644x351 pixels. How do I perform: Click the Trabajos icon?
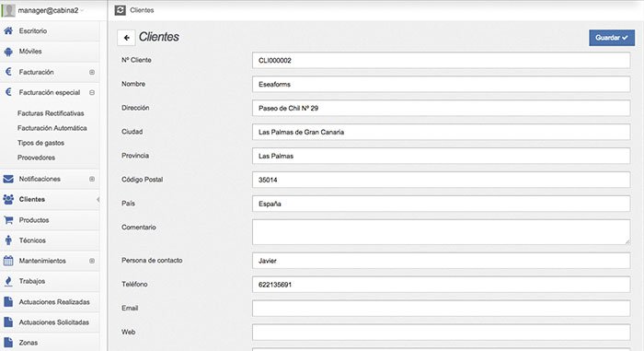click(8, 281)
